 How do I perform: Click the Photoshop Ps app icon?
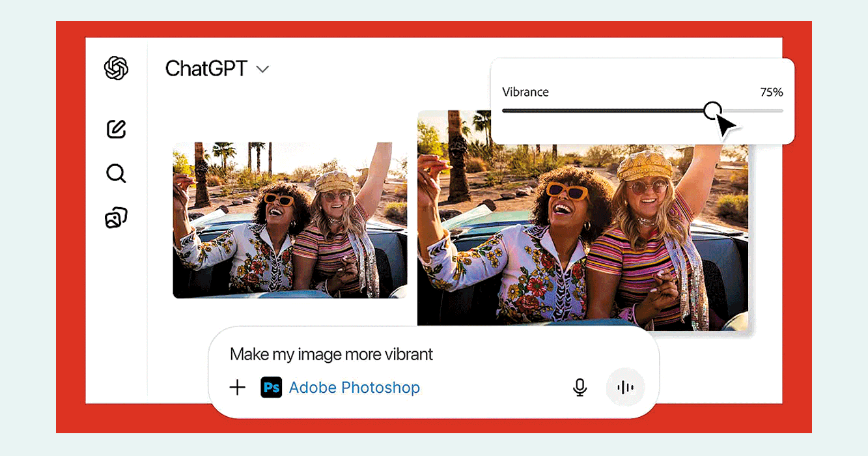pos(271,388)
